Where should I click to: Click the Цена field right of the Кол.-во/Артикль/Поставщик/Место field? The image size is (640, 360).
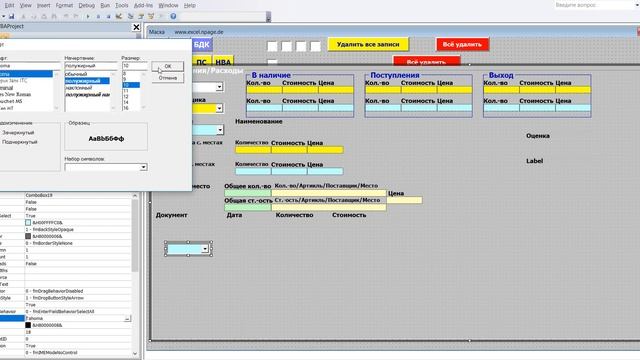click(404, 200)
